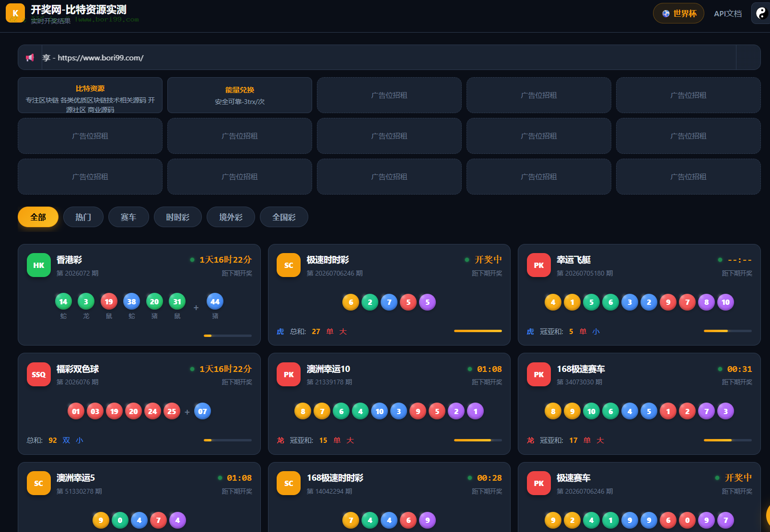Click the 澳洲幸运10 game title
The height and width of the screenshot is (532, 770).
coord(328,369)
